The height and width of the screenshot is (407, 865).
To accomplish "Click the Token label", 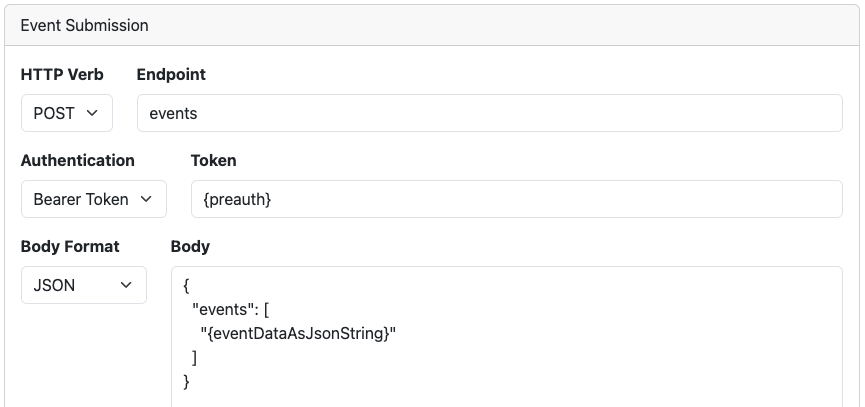I will 213,160.
